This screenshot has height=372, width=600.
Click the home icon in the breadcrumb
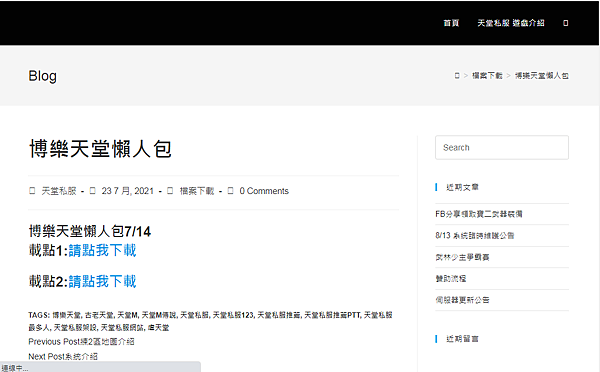click(457, 76)
